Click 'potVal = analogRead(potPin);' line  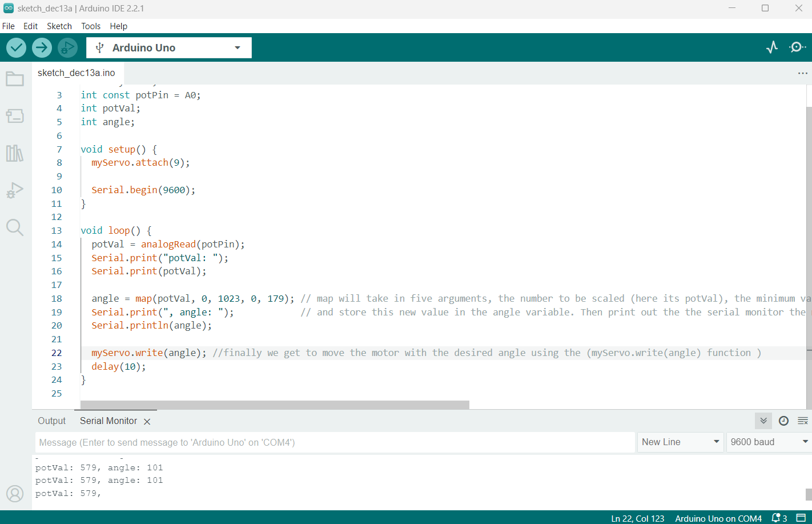[168, 245]
